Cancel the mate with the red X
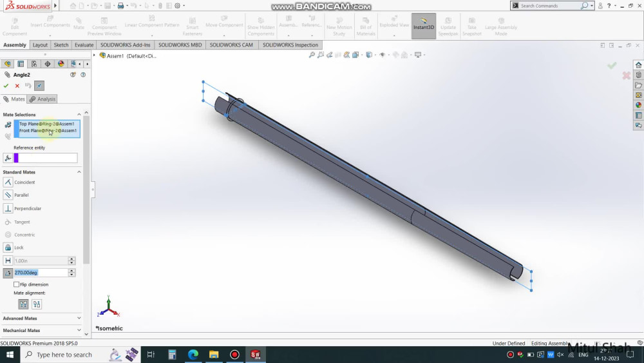Viewport: 644px width, 363px height. point(17,86)
